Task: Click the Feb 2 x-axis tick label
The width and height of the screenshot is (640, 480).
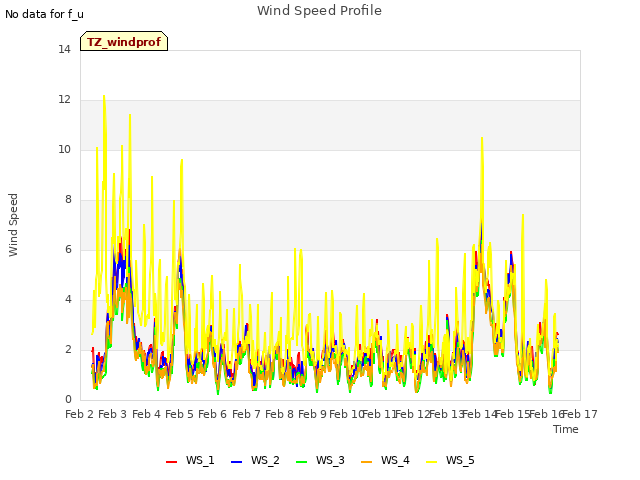Action: 80,414
